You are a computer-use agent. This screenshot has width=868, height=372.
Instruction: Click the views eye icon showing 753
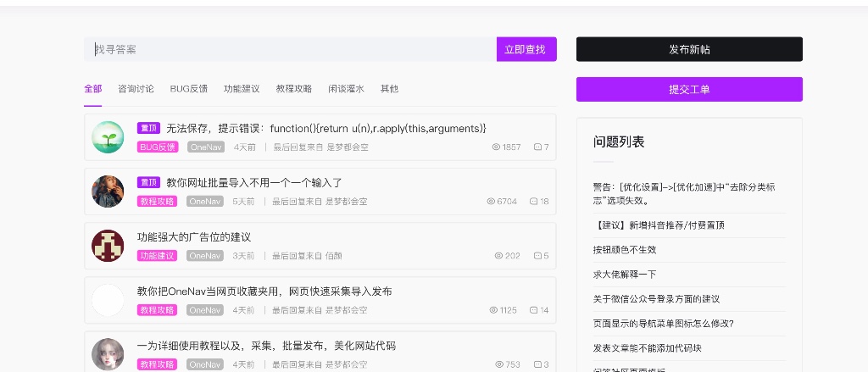click(x=499, y=364)
